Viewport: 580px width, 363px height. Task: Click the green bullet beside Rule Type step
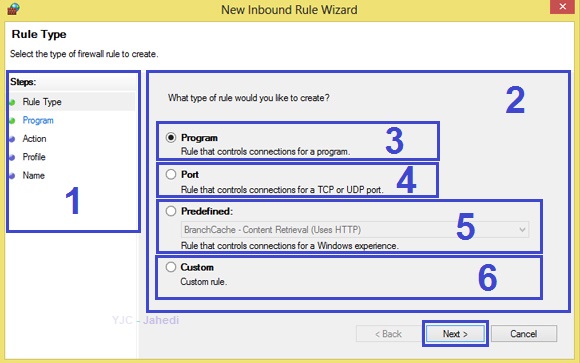[x=12, y=102]
